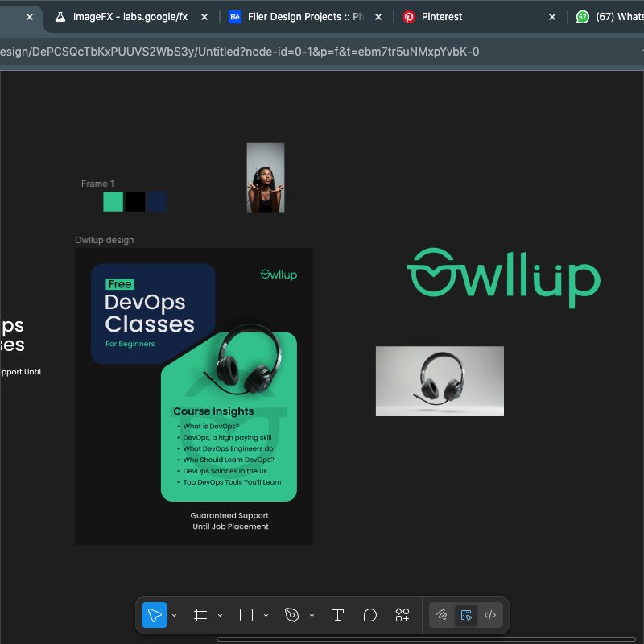Switch to Design mode toggle
The width and height of the screenshot is (644, 644).
point(466,615)
